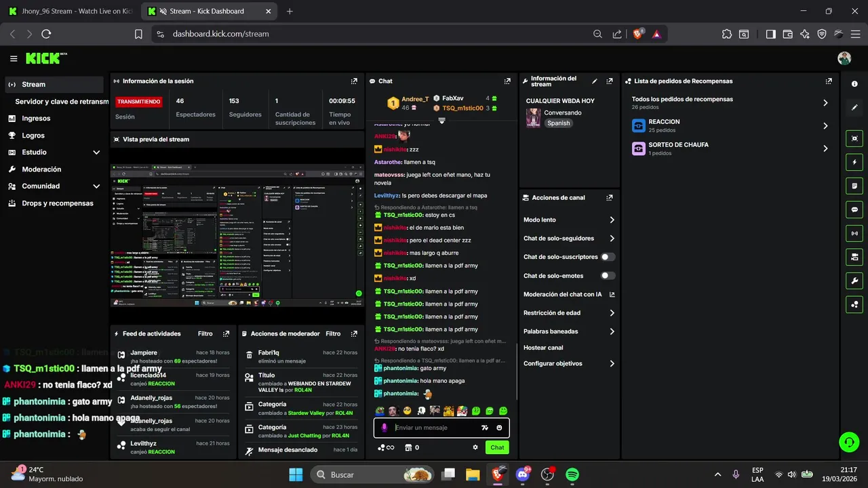Click Hostear canal action
The image size is (868, 488).
(x=543, y=348)
